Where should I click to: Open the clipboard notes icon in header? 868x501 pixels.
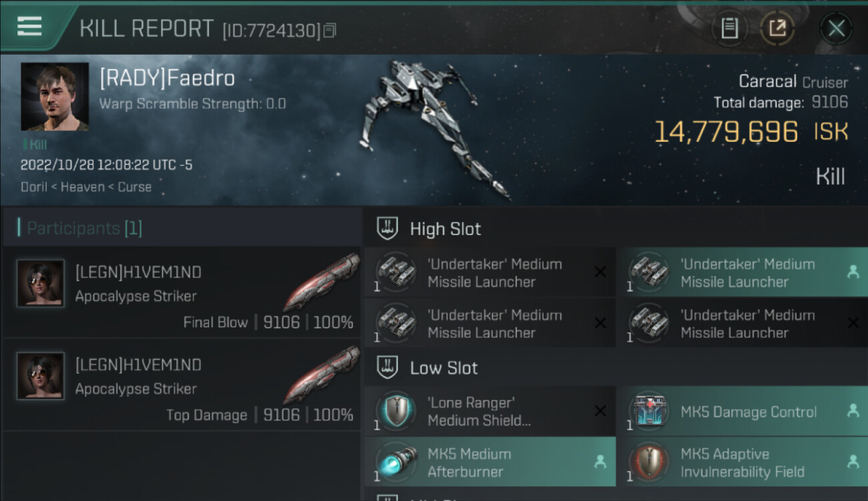(x=730, y=28)
